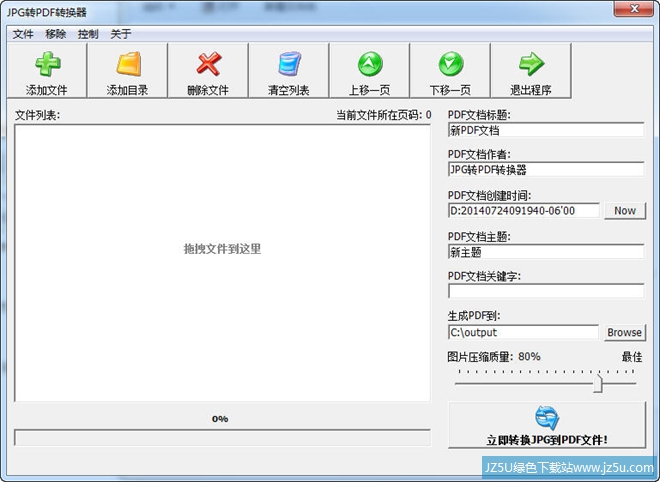This screenshot has width=660, height=482.
Task: Exit via 退出程序 arrow icon
Action: pyautogui.click(x=532, y=64)
